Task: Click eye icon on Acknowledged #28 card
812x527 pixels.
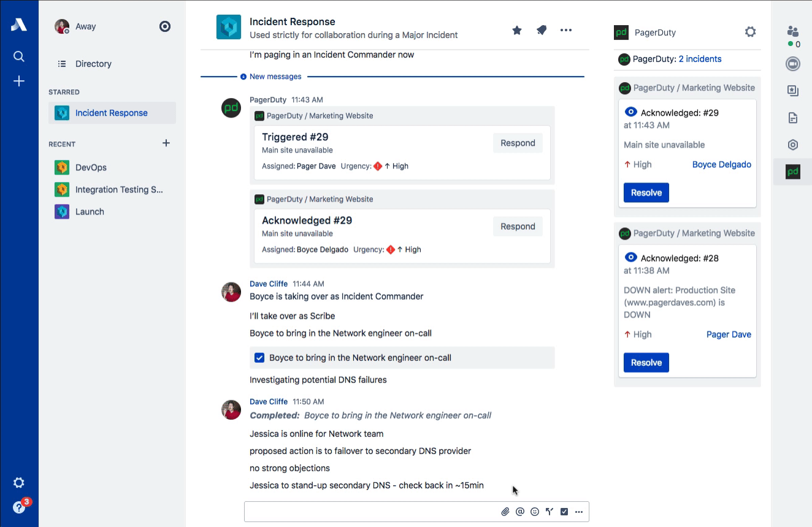Action: pyautogui.click(x=630, y=257)
